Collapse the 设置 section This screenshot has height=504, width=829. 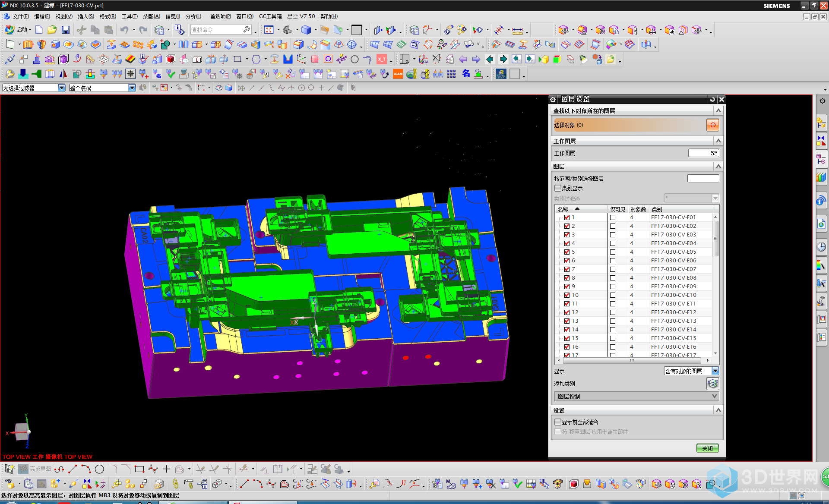[x=718, y=410]
